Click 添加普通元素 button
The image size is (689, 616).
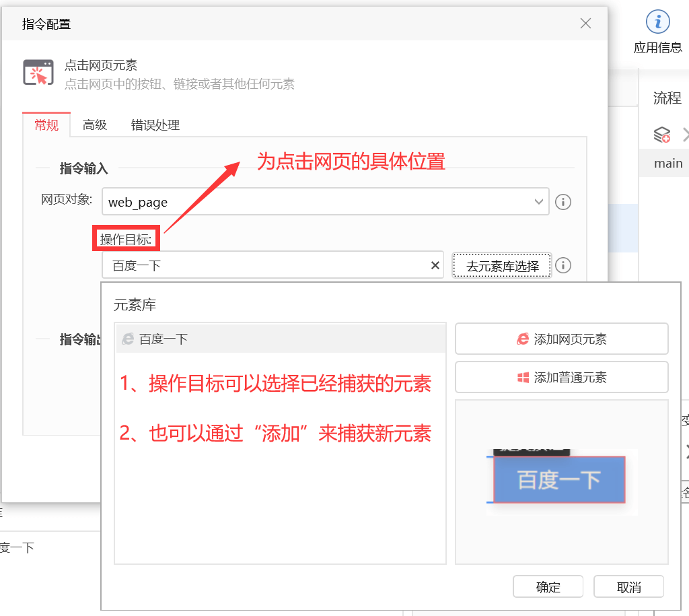point(562,377)
